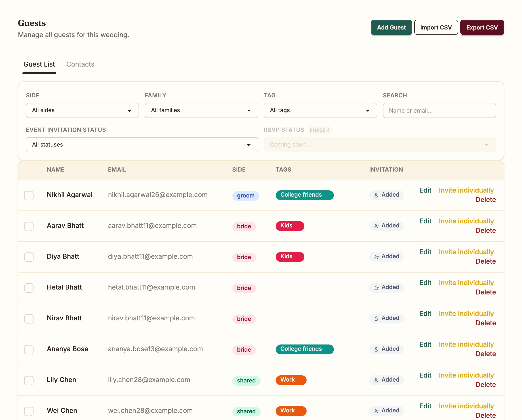Invite Wei Chen individually

[x=466, y=406]
